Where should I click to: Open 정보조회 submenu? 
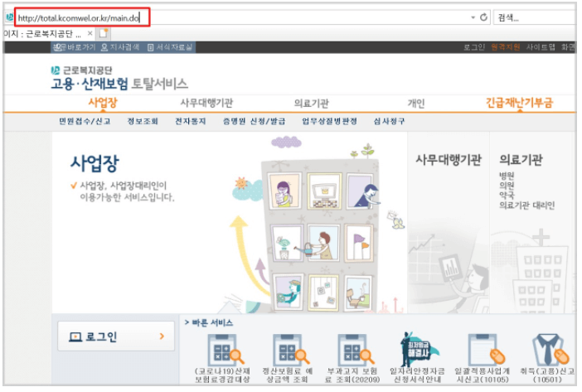point(143,121)
